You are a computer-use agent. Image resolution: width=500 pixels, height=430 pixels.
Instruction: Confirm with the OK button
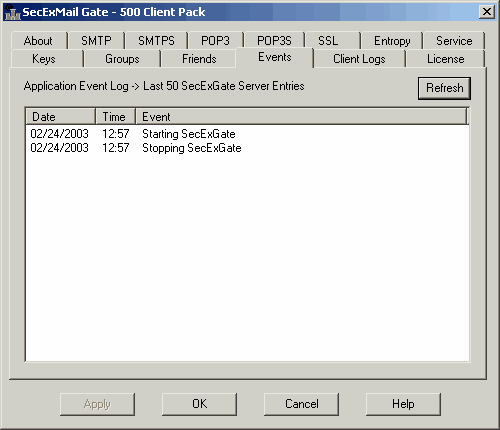coord(199,404)
